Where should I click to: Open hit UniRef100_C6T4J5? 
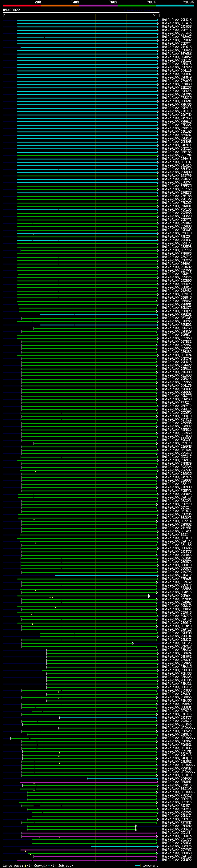click(x=177, y=23)
